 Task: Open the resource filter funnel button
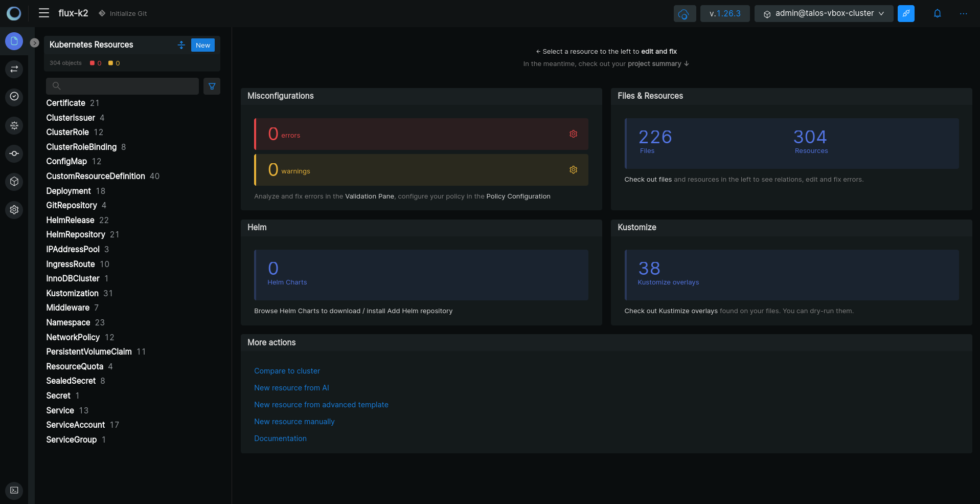tap(212, 86)
